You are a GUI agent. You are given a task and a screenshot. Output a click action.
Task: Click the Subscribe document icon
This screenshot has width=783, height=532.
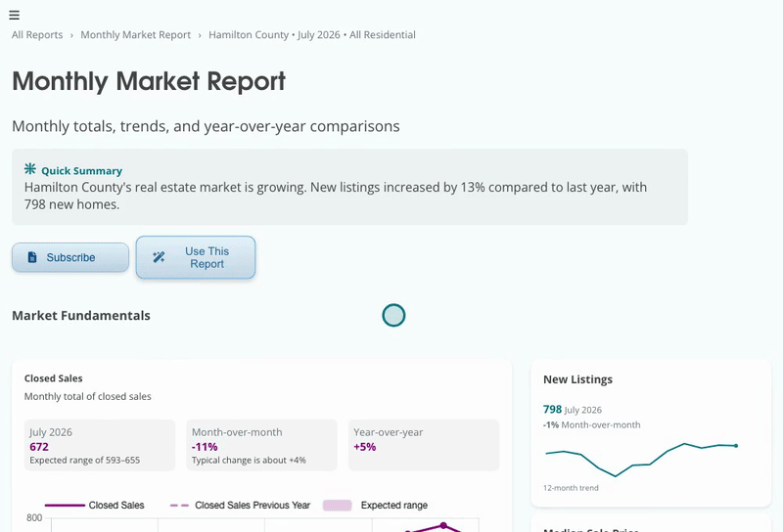pos(32,257)
